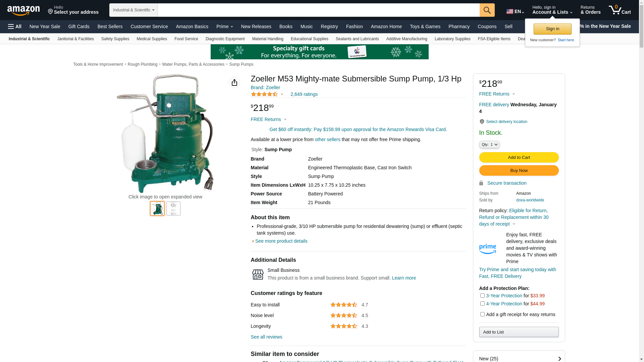Viewport: 644px width, 362px height.
Task: Check the 4-Year Protection checkbox
Action: click(482, 304)
